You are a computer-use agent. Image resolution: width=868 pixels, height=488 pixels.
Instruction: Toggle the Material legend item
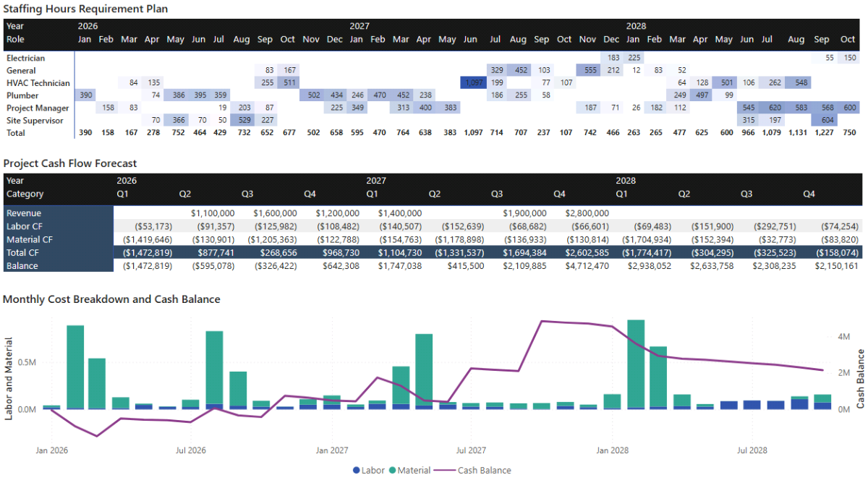(x=411, y=470)
